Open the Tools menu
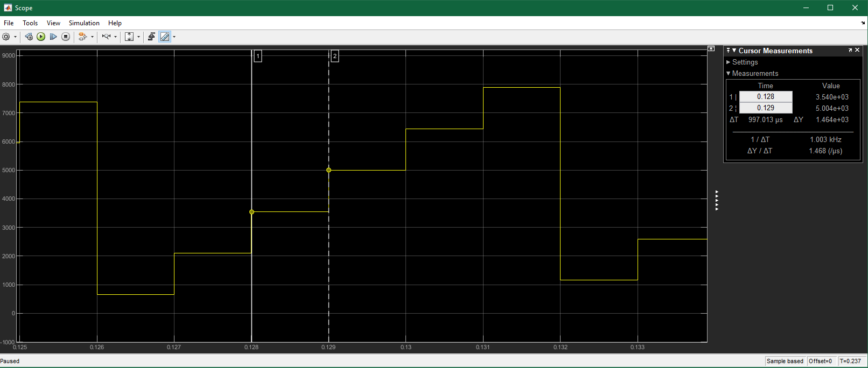 pyautogui.click(x=30, y=23)
